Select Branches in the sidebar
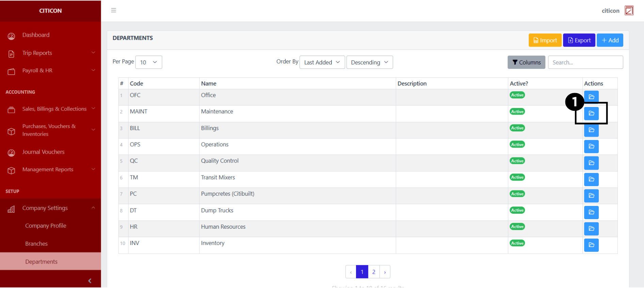This screenshot has height=288, width=644. [36, 244]
